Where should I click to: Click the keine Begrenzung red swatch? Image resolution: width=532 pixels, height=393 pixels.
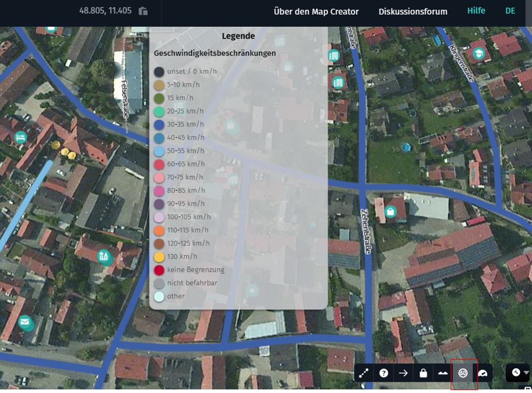(x=159, y=270)
